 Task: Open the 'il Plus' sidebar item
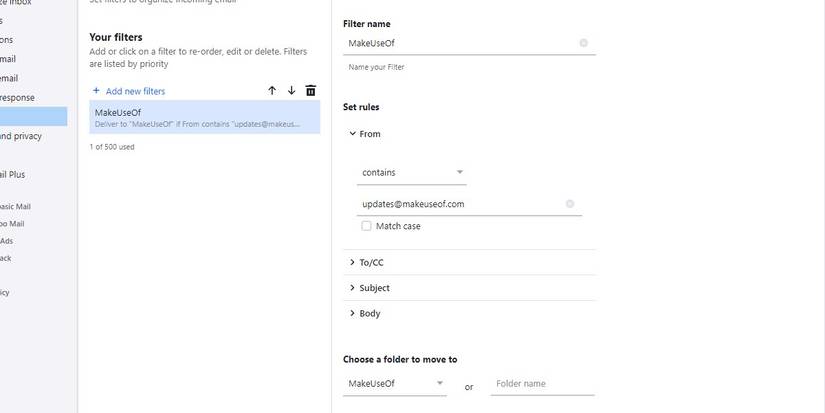(x=12, y=174)
